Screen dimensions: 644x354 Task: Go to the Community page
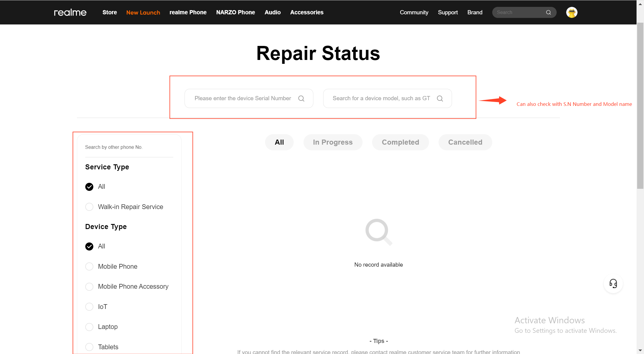click(x=414, y=13)
